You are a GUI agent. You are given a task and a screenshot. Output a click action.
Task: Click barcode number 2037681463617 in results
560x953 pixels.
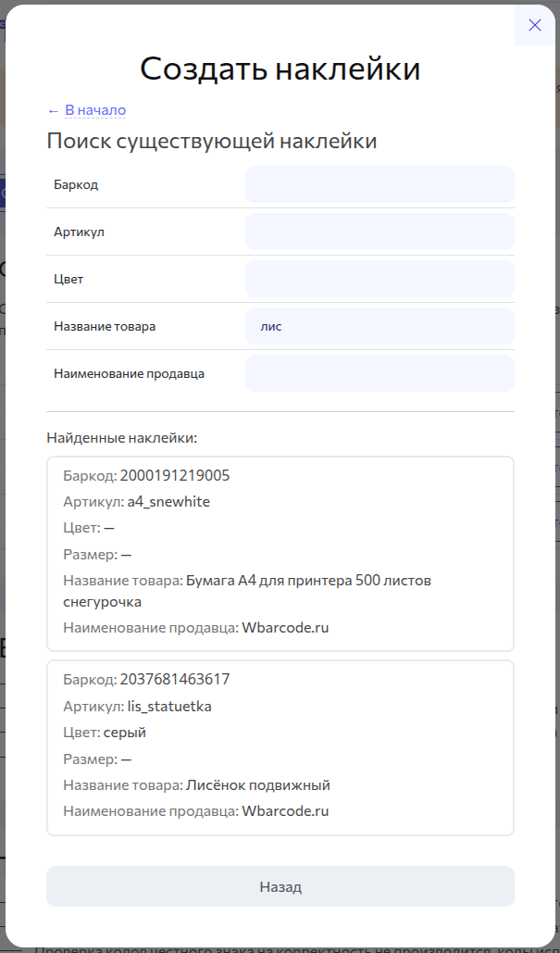pyautogui.click(x=175, y=680)
